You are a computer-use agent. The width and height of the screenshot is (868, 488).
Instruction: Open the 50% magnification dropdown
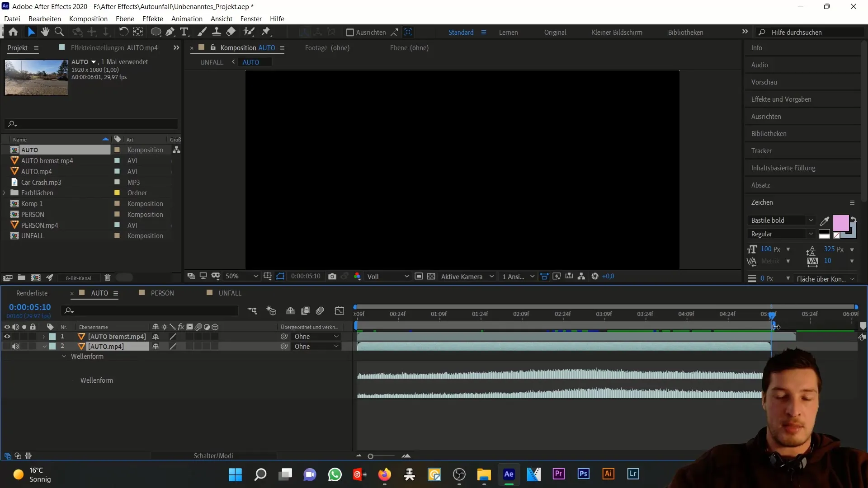coord(242,277)
